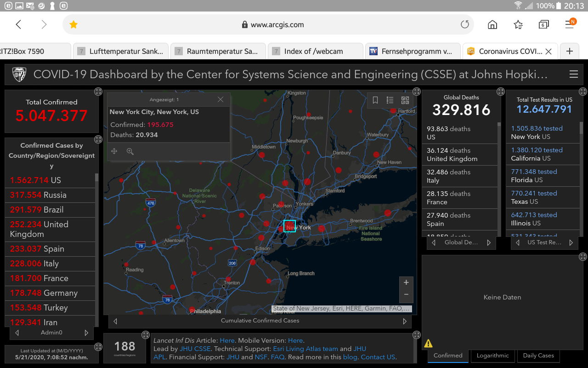Open the browser home page icon
This screenshot has width=588, height=368.
492,24
